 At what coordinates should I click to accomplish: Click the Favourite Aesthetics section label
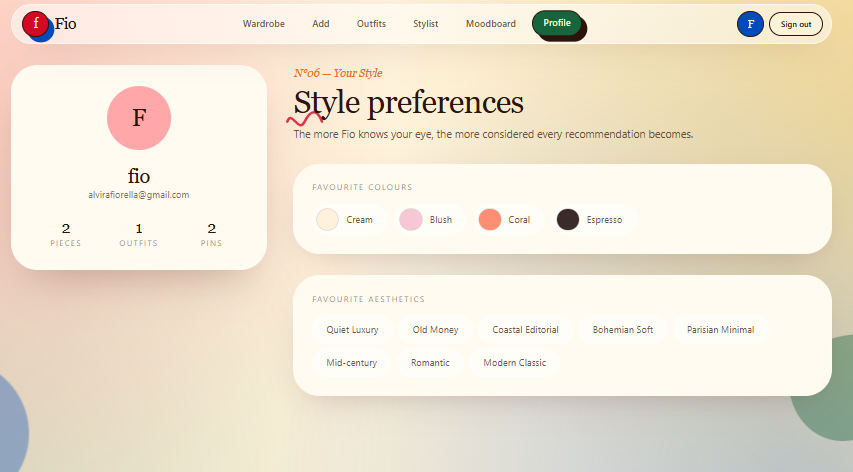point(368,299)
